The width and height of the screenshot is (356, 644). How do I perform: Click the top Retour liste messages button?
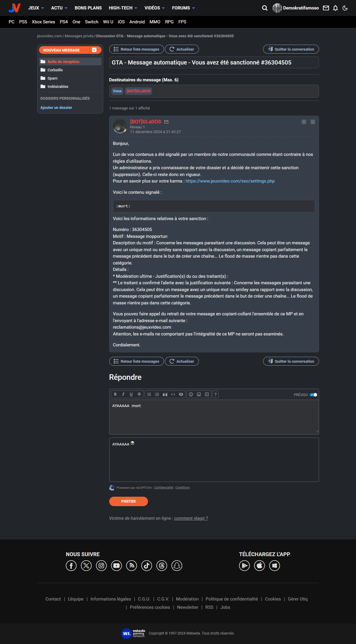click(x=136, y=49)
